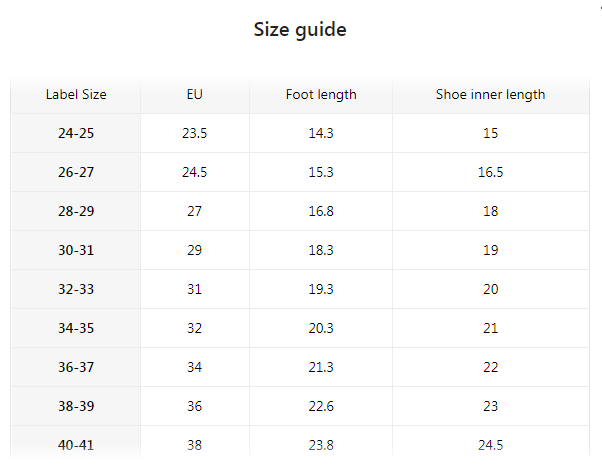Select foot length value 18.3
Screen dimensions: 602x468
[321, 250]
